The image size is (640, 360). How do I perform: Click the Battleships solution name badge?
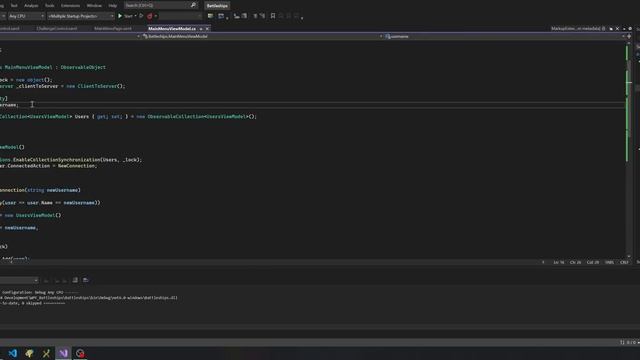(x=217, y=6)
